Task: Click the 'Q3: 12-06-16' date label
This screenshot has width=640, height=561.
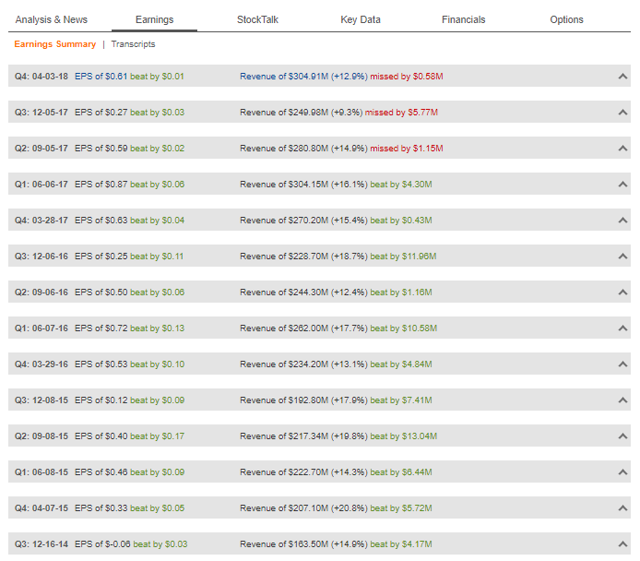Action: (x=41, y=256)
